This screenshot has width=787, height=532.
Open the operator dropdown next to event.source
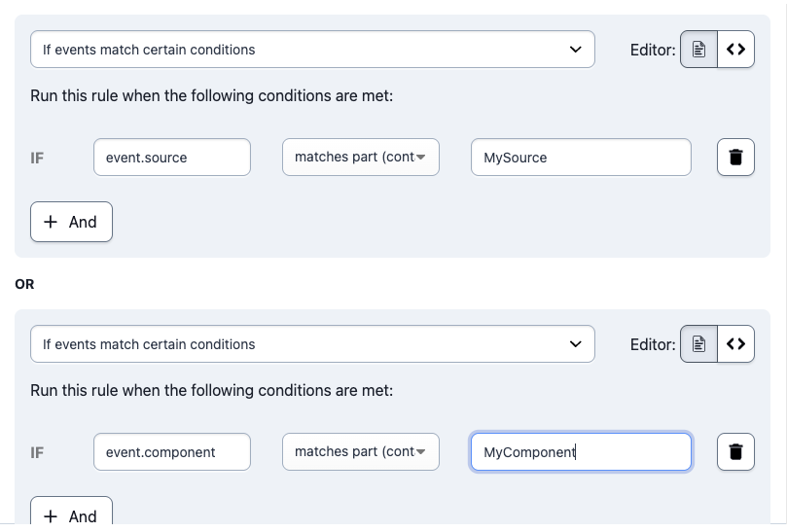pyautogui.click(x=361, y=158)
